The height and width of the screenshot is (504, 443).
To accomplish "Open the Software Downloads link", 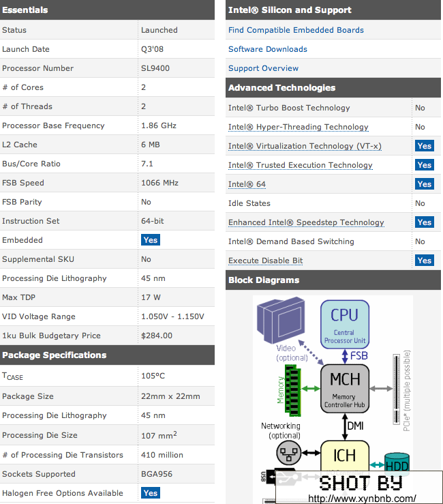I will 268,49.
